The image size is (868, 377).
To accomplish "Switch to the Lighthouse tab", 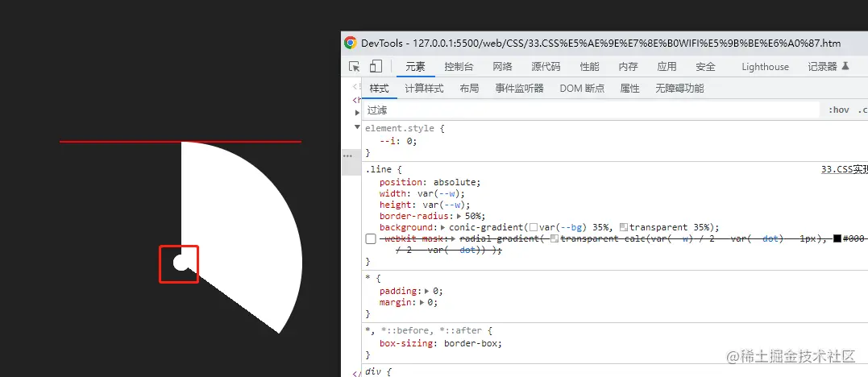I will click(x=765, y=66).
